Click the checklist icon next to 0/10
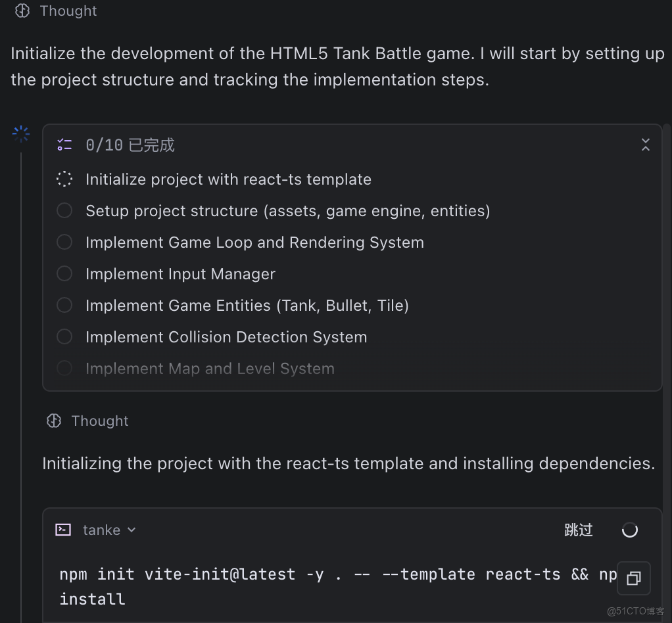Viewport: 672px width, 623px height. tap(64, 145)
